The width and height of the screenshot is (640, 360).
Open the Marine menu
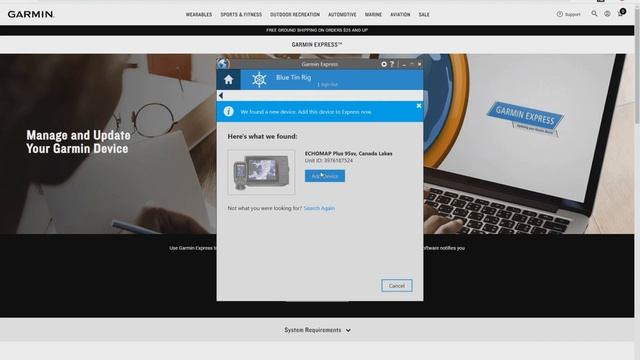(373, 14)
